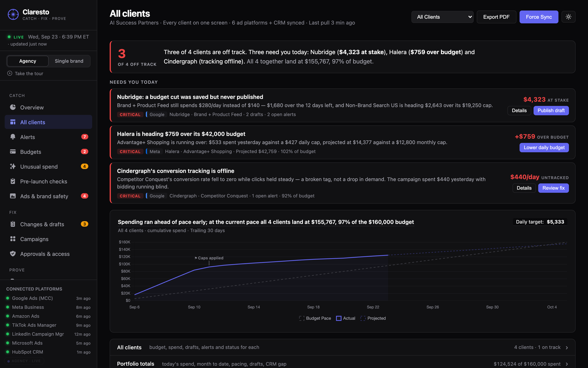Toggle the Projected legend series
588x368 pixels.
[373, 318]
